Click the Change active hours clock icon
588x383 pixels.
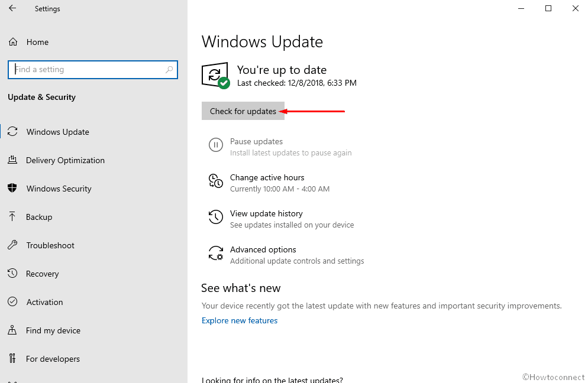pyautogui.click(x=216, y=181)
